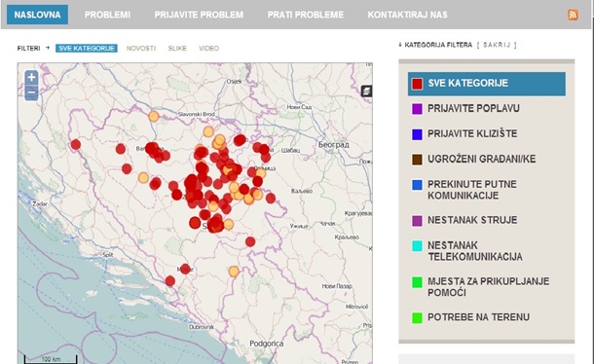Click the orange marker near Slavonski Brod
This screenshot has height=364, width=594.
(x=154, y=116)
